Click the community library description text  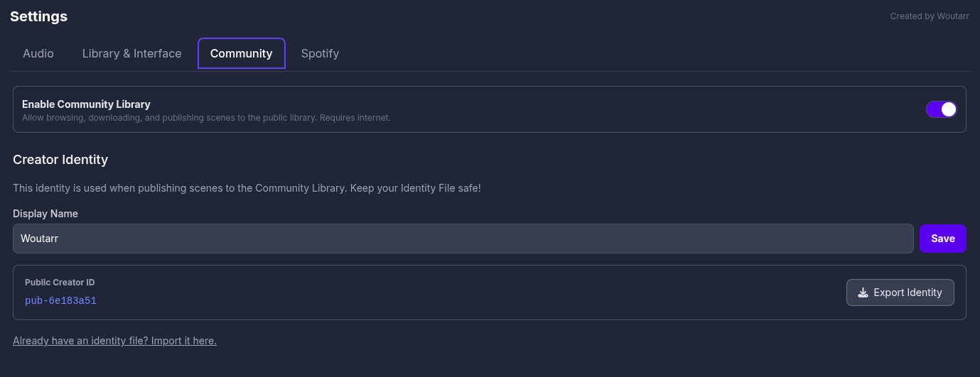(x=206, y=118)
